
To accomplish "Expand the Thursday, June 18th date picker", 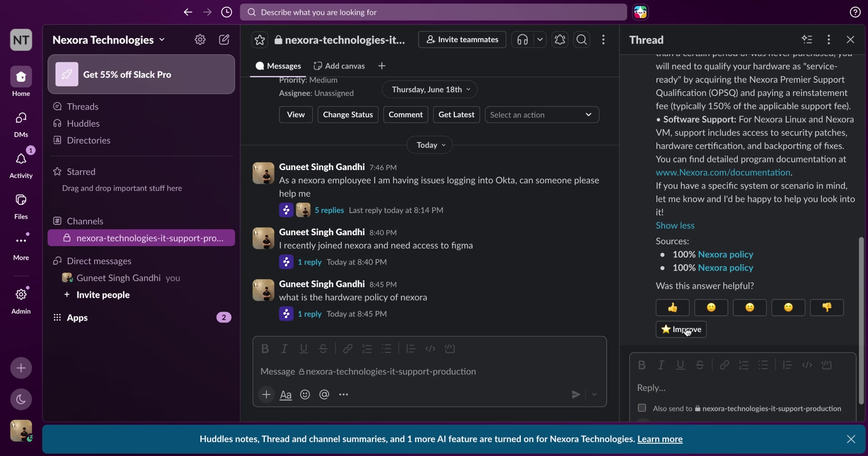I will coord(430,90).
